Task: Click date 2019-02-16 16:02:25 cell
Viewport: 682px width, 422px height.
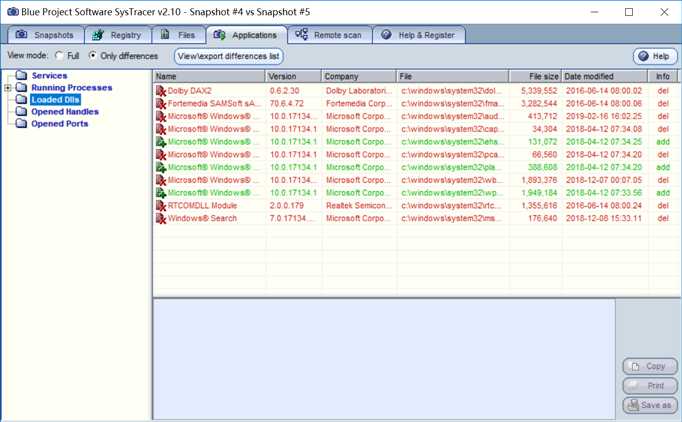Action: [x=604, y=116]
